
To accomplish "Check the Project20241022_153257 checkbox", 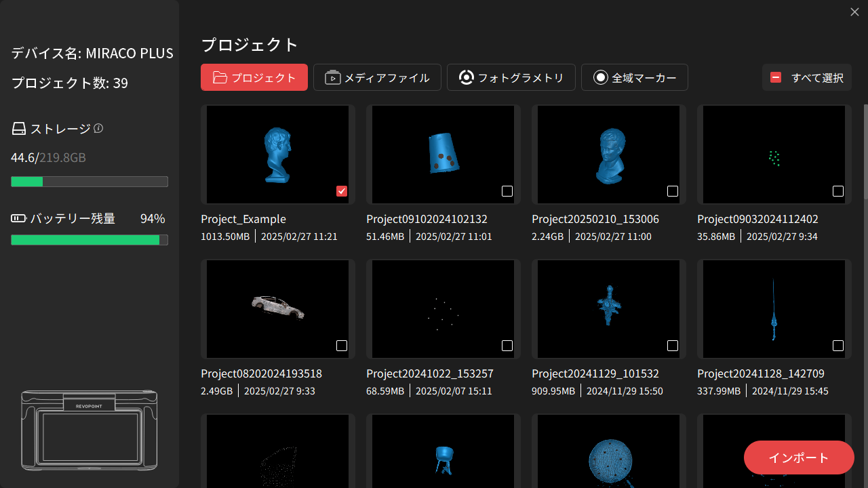I will 507,346.
